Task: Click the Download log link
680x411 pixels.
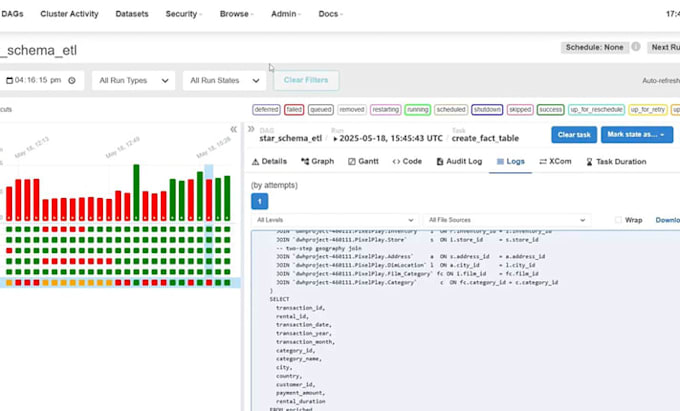Action: point(667,220)
